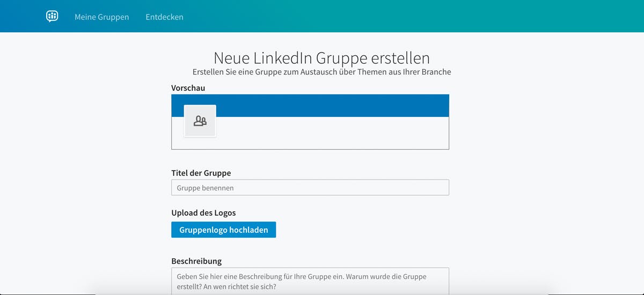
Task: Go to the Entdecken page
Action: point(164,17)
